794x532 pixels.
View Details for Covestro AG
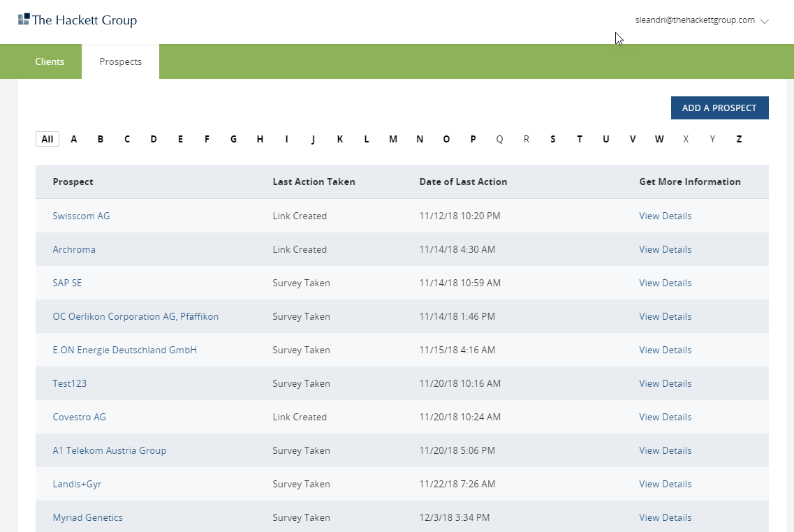[x=666, y=417]
